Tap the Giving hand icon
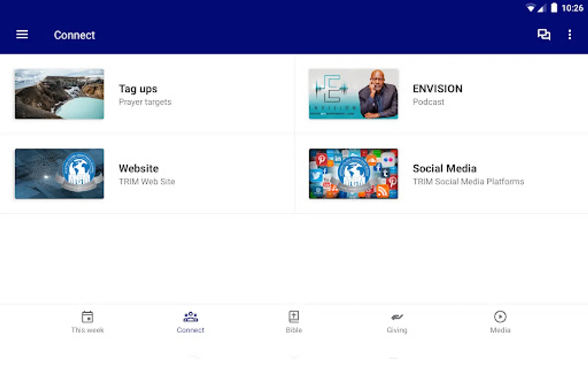The width and height of the screenshot is (588, 368). tap(397, 316)
